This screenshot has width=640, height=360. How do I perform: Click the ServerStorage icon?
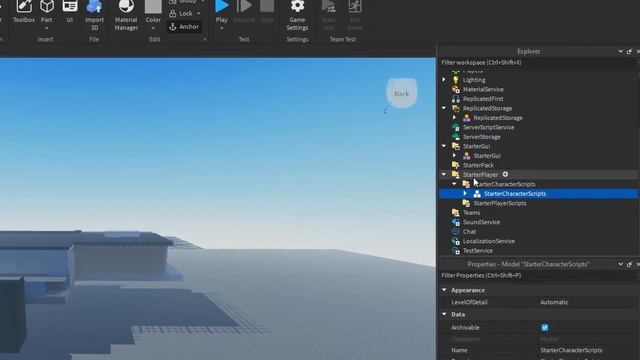pos(456,137)
